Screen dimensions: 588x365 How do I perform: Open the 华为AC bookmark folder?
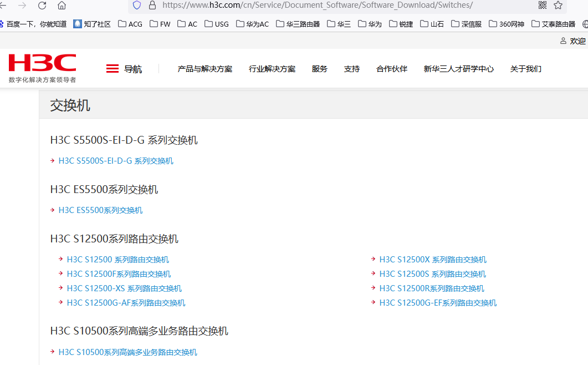(x=252, y=24)
